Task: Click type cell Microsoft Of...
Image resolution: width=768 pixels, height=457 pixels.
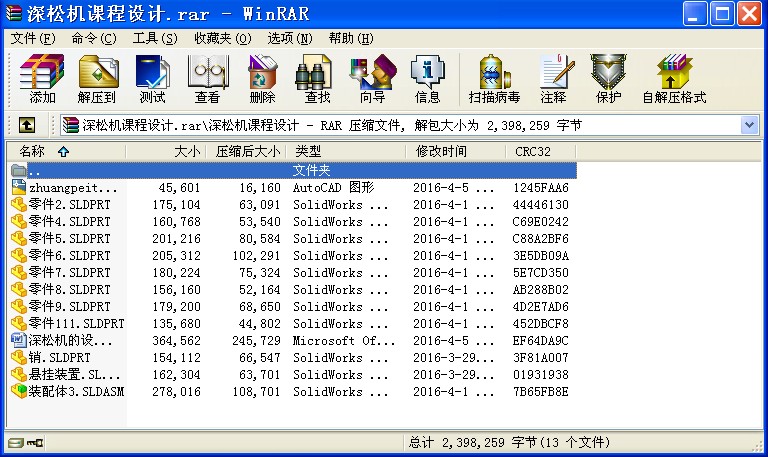Action: tap(344, 340)
